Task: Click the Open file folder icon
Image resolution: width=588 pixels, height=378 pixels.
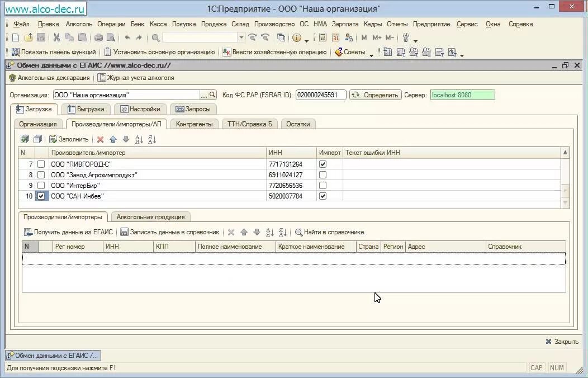Action: click(29, 37)
